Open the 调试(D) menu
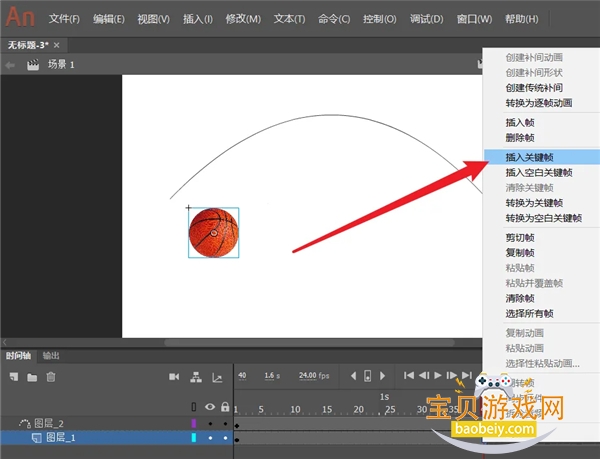The height and width of the screenshot is (459, 600). (x=426, y=19)
